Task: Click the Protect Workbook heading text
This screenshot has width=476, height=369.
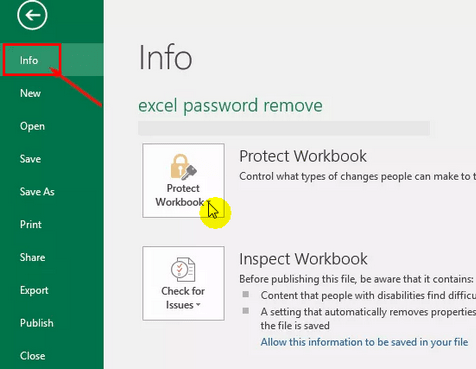Action: coord(303,156)
